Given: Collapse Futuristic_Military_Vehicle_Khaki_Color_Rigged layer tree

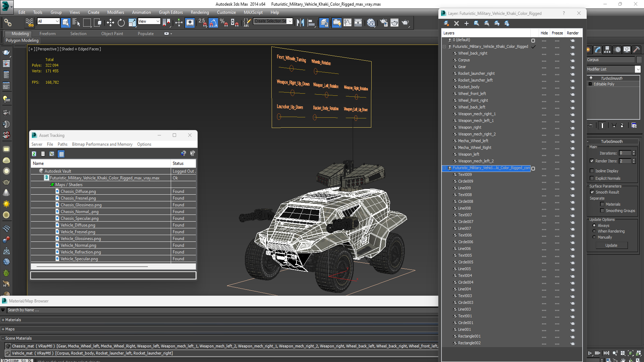Looking at the screenshot, I should tap(445, 47).
